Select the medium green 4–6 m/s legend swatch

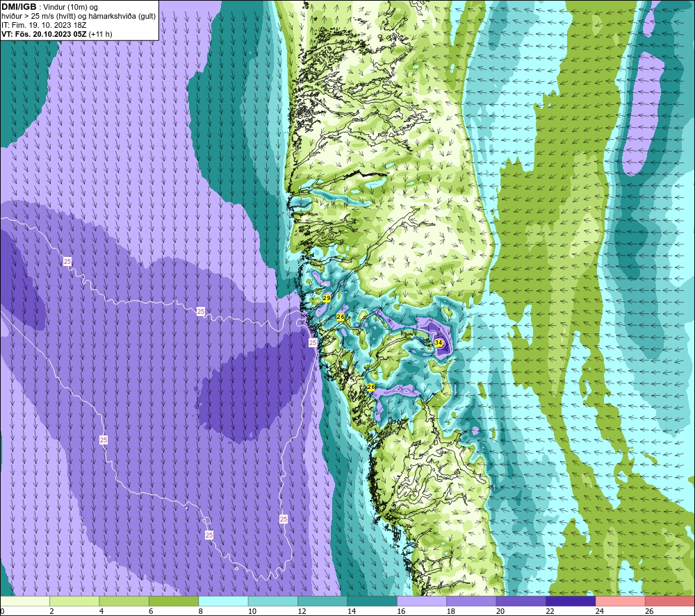pos(124,601)
